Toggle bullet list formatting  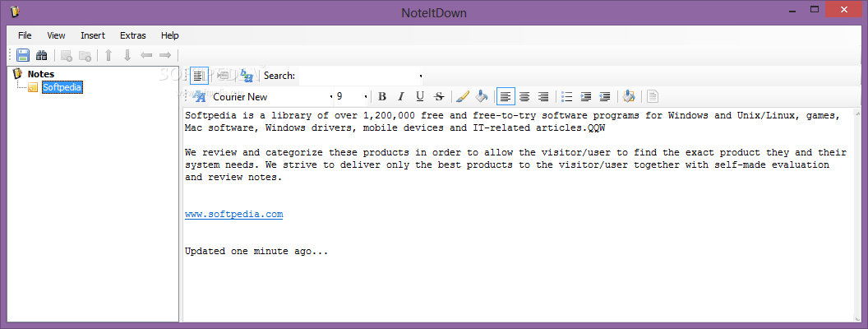point(567,96)
